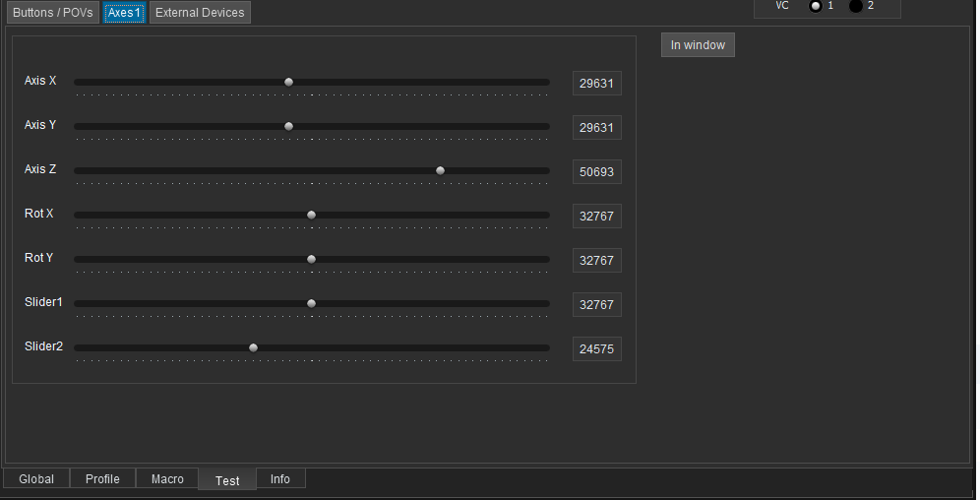Viewport: 980px width, 500px height.
Task: Open the Global bottom tab
Action: click(36, 478)
